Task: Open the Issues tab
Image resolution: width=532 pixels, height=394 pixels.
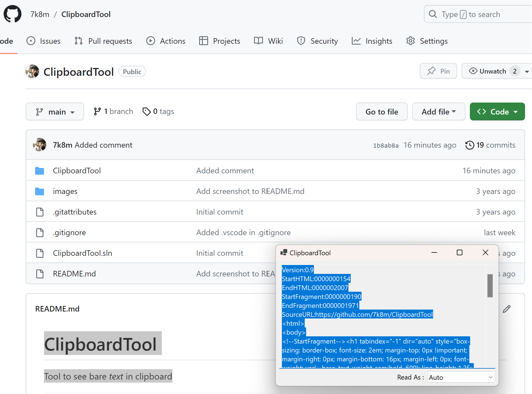Action: (43, 41)
